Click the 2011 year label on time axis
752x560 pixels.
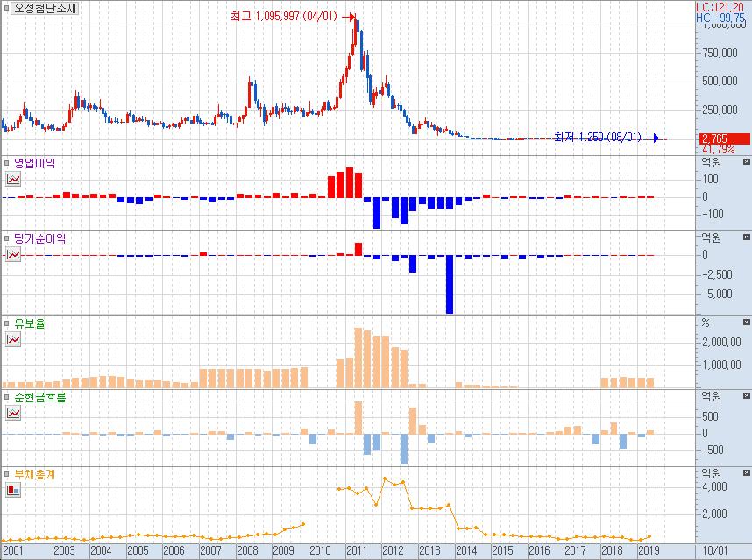[x=357, y=550]
